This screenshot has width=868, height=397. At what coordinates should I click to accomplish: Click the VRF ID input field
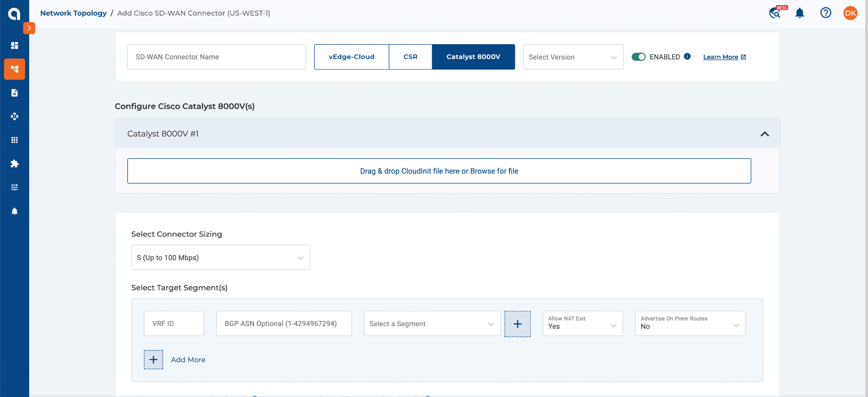pos(174,324)
